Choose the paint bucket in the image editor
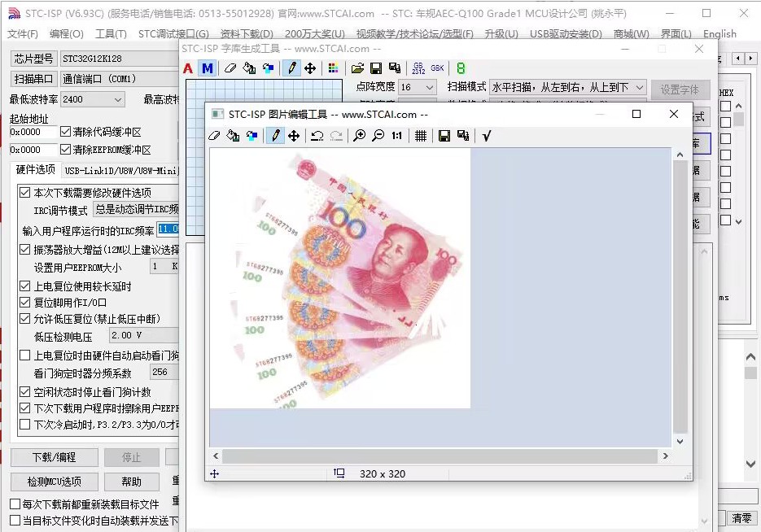761x532 pixels. coord(233,136)
